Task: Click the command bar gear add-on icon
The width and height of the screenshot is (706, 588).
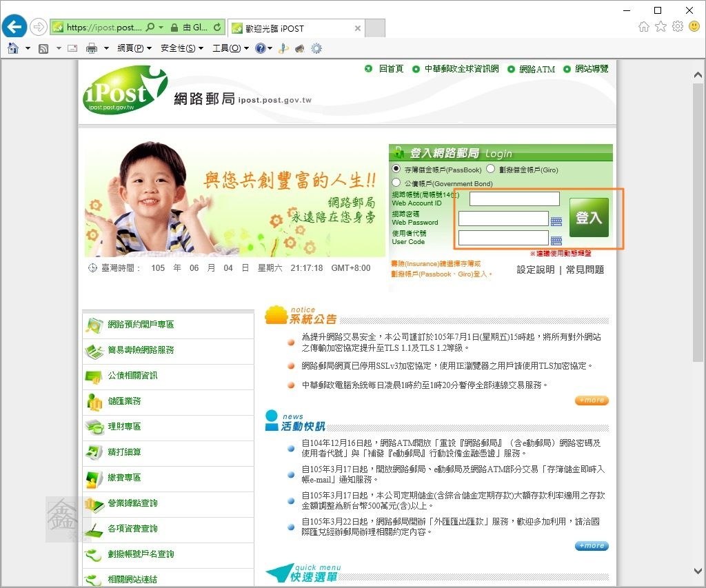Action: [x=316, y=48]
